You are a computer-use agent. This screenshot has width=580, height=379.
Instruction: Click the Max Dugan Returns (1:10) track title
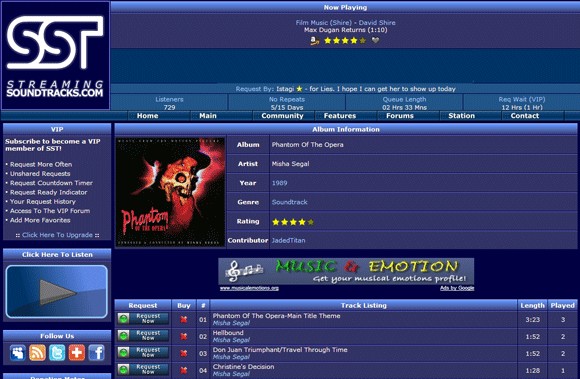tap(345, 30)
